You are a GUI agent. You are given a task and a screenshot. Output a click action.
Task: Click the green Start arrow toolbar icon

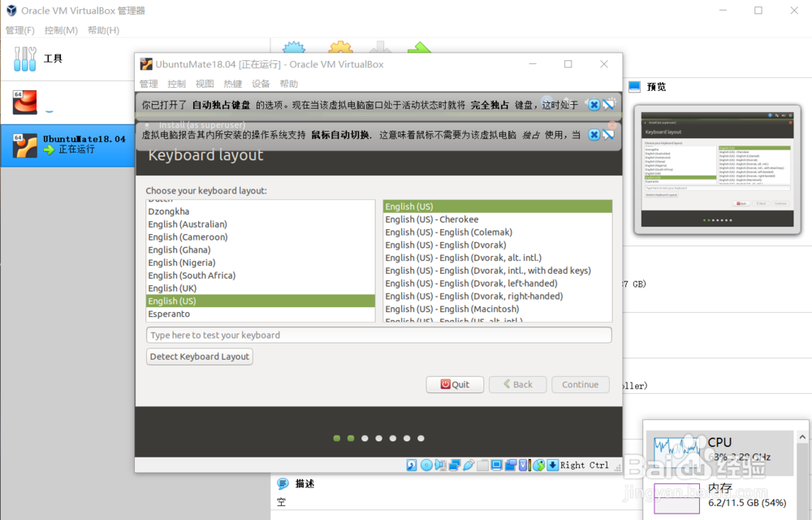click(420, 47)
